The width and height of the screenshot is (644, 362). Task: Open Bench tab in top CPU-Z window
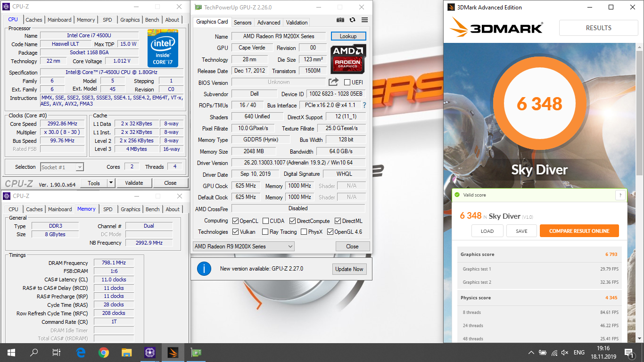(152, 20)
